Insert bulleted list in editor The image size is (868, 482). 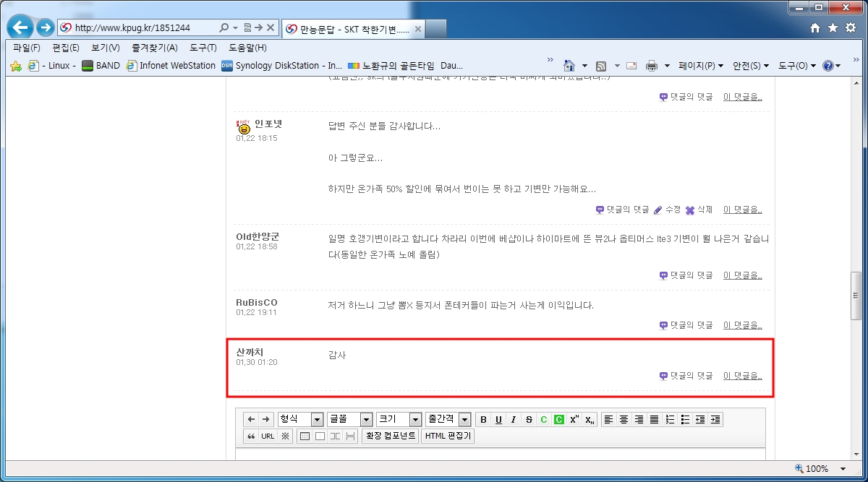pyautogui.click(x=685, y=419)
